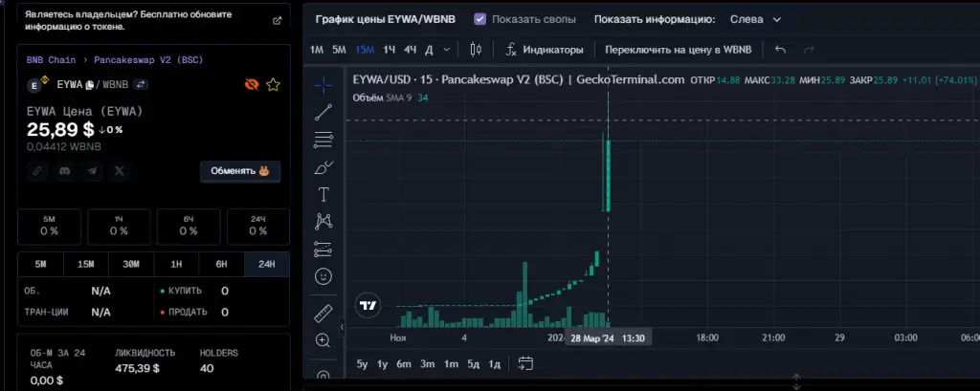The width and height of the screenshot is (980, 391).
Task: Open the BNB Chain breadcrumb link
Action: (x=51, y=60)
